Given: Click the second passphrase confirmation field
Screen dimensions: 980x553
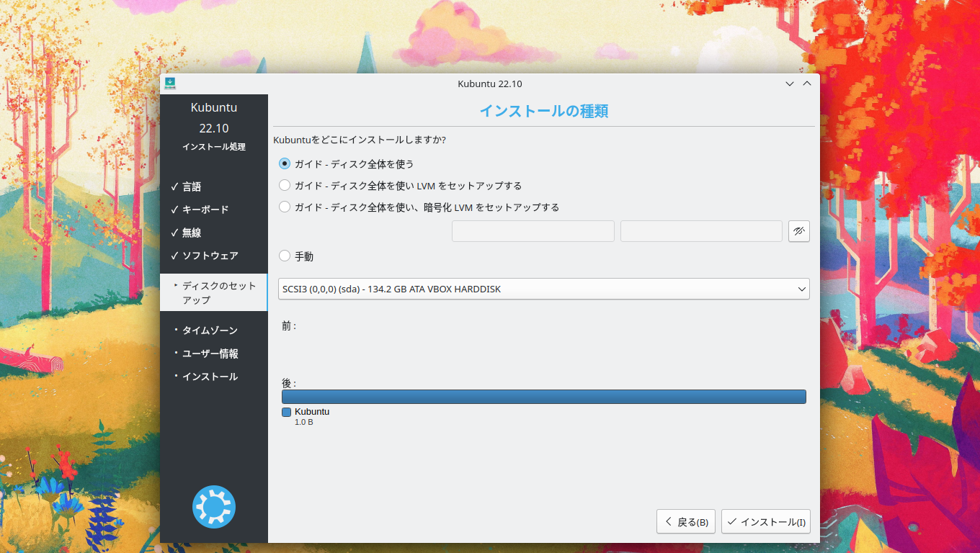Looking at the screenshot, I should pyautogui.click(x=701, y=231).
